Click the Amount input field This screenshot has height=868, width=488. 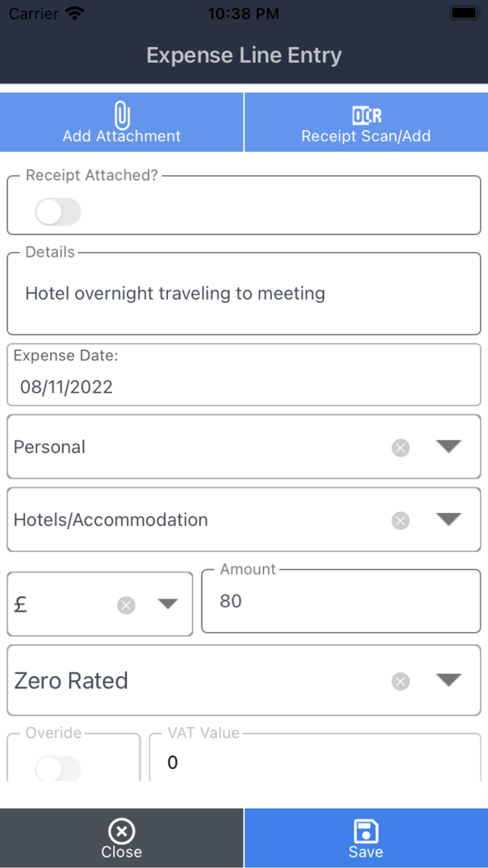341,601
